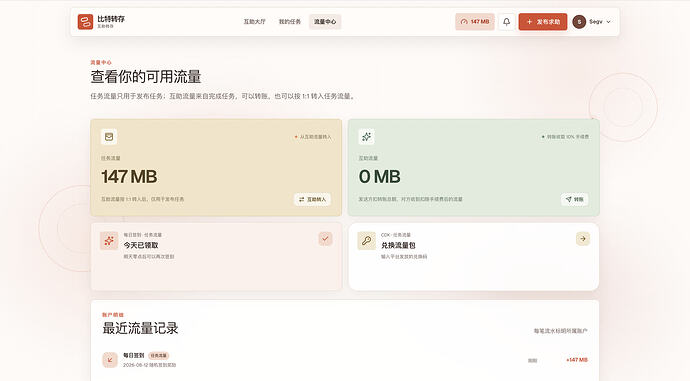Screen dimensions: 690x381
Task: Go to the 我的任务 tab
Action: tap(290, 22)
